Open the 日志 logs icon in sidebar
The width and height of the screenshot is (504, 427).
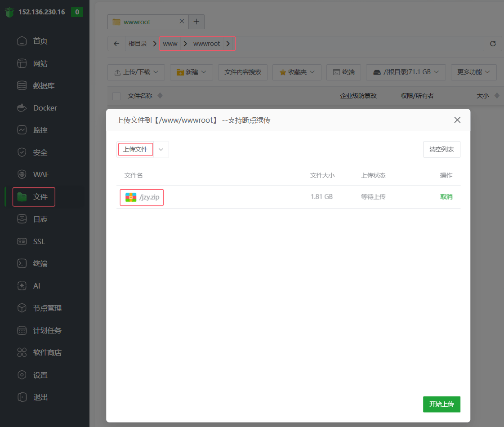22,219
